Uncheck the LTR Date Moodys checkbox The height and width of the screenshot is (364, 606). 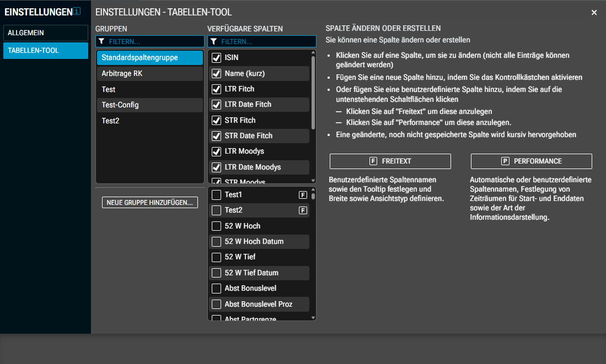216,167
